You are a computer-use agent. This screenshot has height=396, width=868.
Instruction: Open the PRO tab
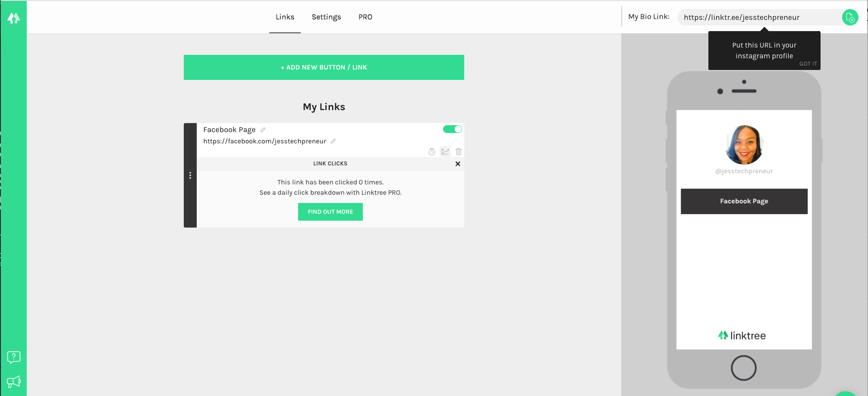pos(365,17)
